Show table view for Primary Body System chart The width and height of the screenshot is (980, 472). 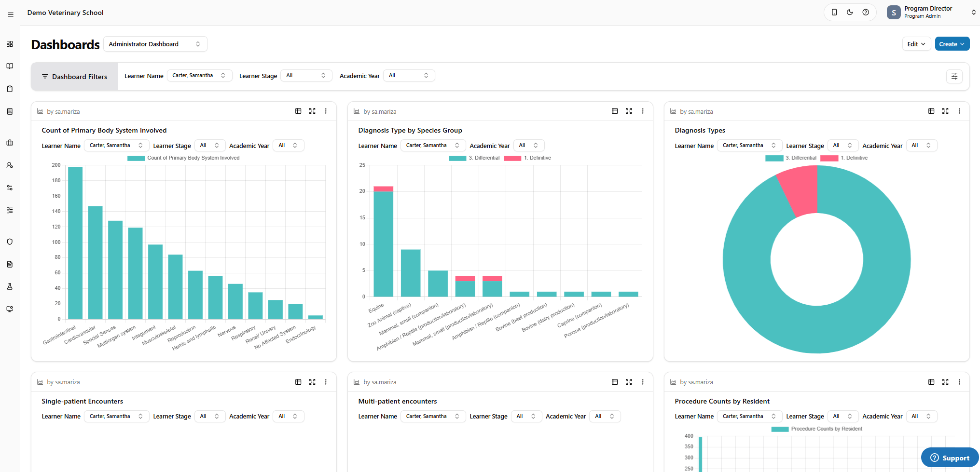(x=298, y=111)
